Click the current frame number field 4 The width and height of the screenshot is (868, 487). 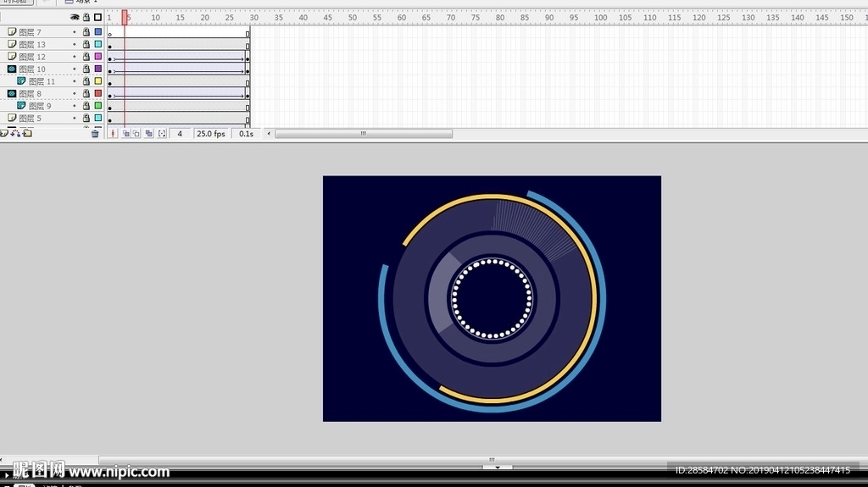[180, 133]
